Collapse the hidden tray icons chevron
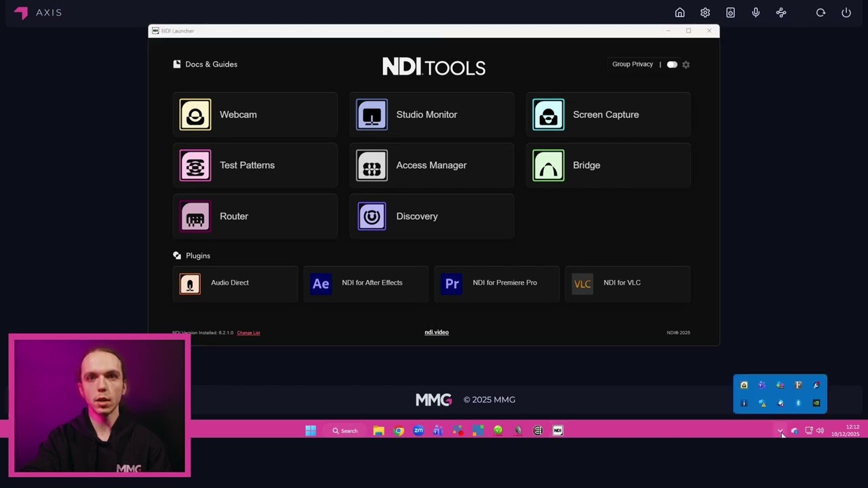Image resolution: width=868 pixels, height=488 pixels. pos(781,430)
